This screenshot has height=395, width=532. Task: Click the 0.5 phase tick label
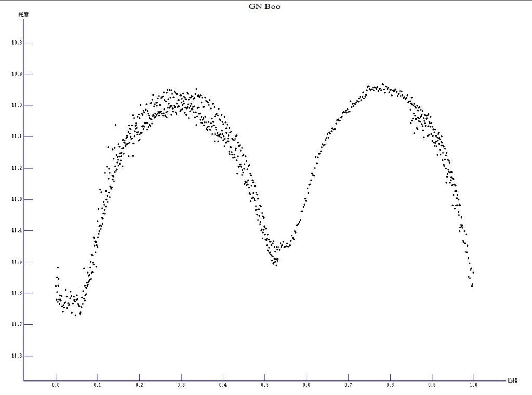point(265,385)
